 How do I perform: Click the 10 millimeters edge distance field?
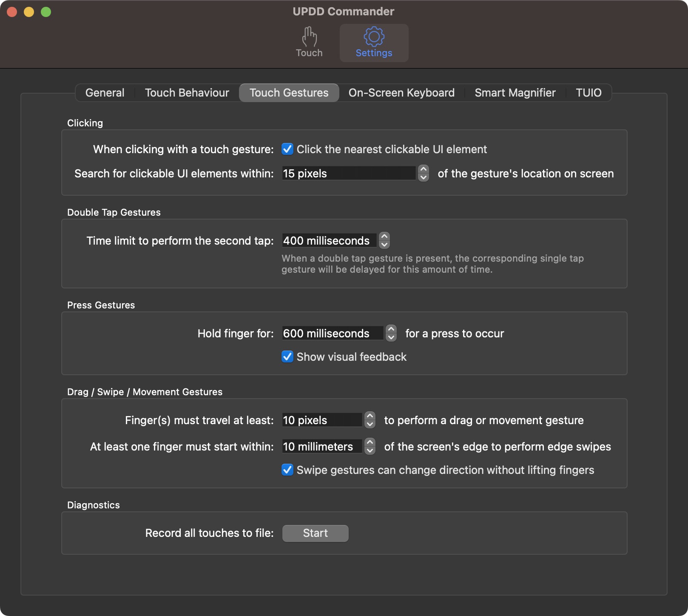pyautogui.click(x=322, y=446)
